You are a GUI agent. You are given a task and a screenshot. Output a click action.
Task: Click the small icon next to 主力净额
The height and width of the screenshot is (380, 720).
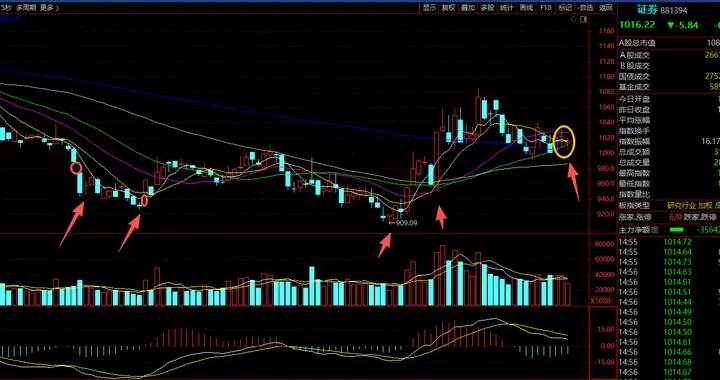tap(655, 229)
